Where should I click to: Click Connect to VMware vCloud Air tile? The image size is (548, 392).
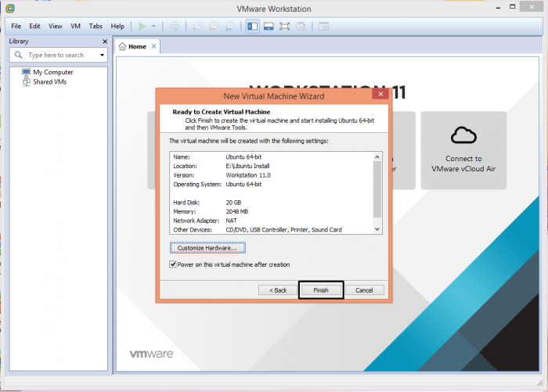click(x=463, y=150)
